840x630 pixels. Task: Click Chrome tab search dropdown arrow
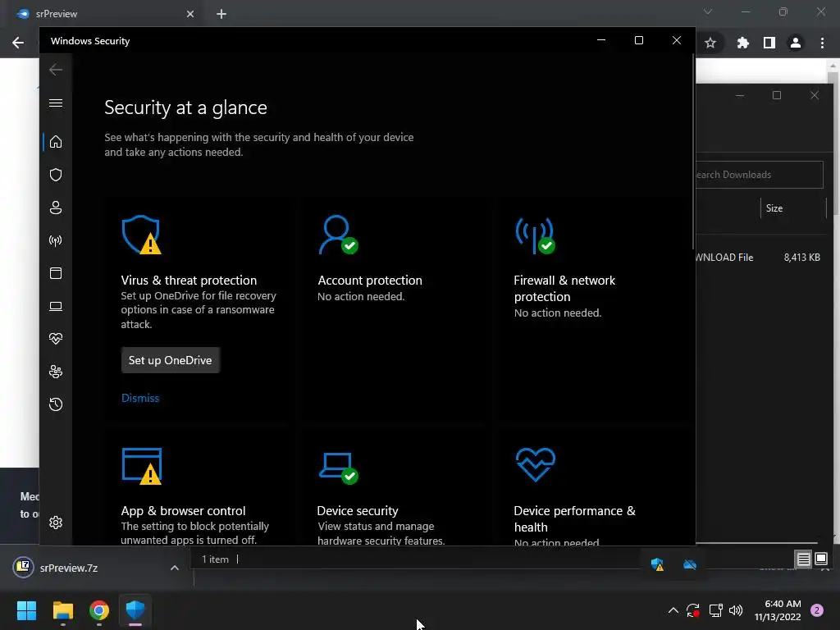pyautogui.click(x=708, y=11)
